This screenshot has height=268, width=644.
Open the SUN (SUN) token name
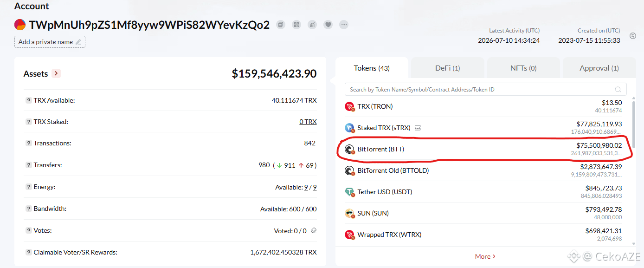373,213
